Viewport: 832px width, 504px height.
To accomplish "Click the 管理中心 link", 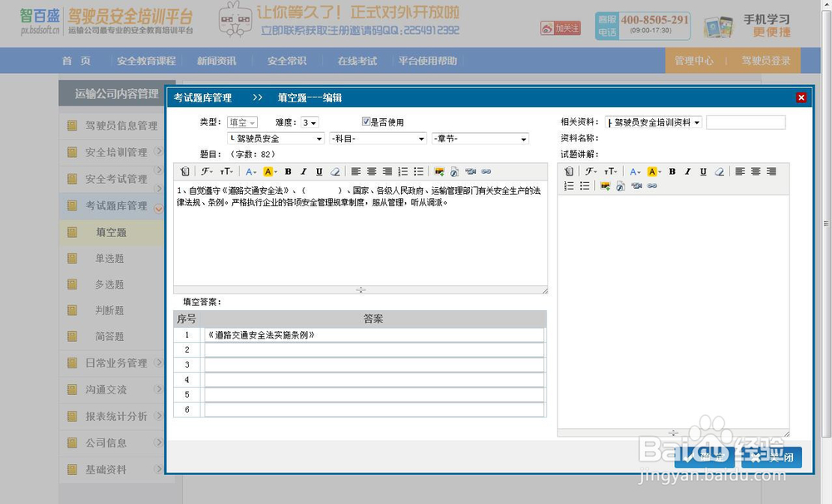I will (694, 61).
